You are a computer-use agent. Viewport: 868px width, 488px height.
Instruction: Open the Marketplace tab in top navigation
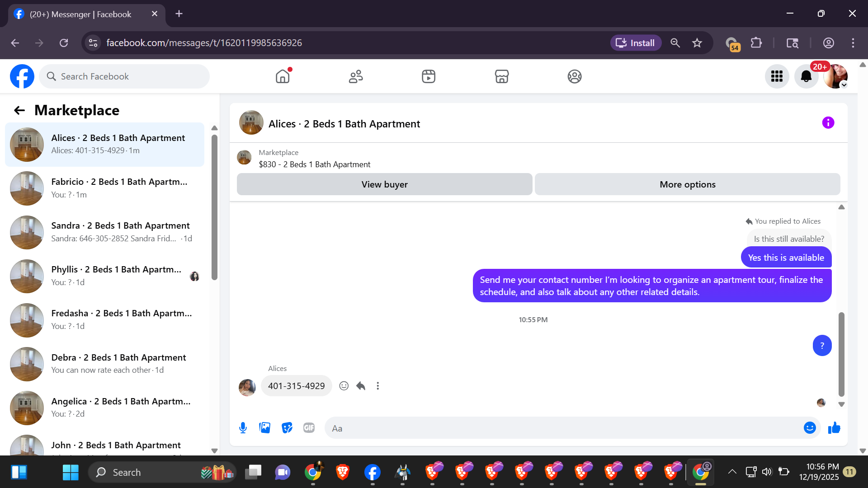(501, 76)
